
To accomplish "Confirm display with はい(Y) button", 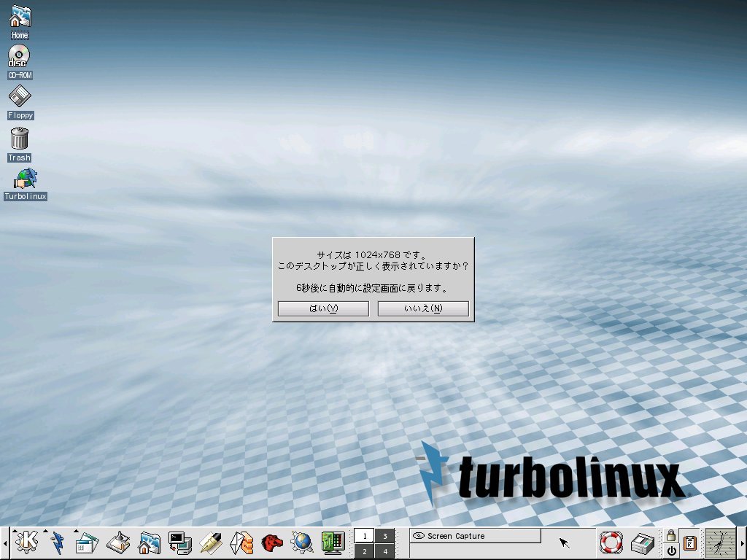I will [323, 308].
